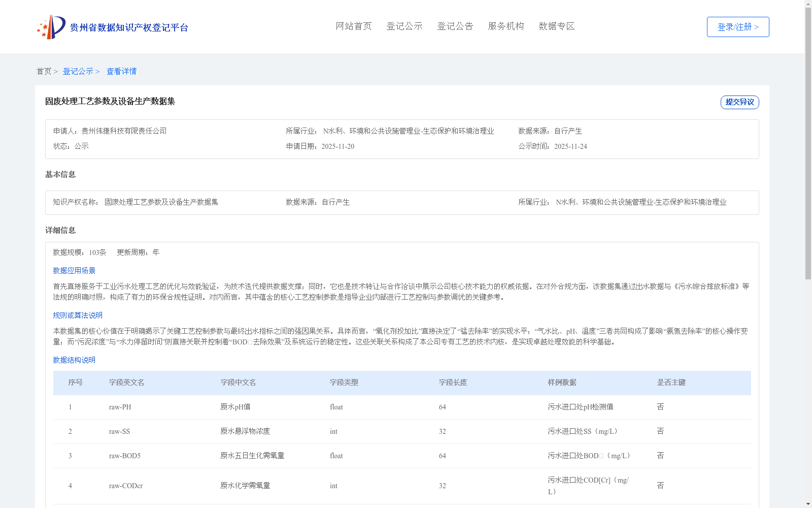
Task: Click the 提交异议 button
Action: tap(740, 102)
